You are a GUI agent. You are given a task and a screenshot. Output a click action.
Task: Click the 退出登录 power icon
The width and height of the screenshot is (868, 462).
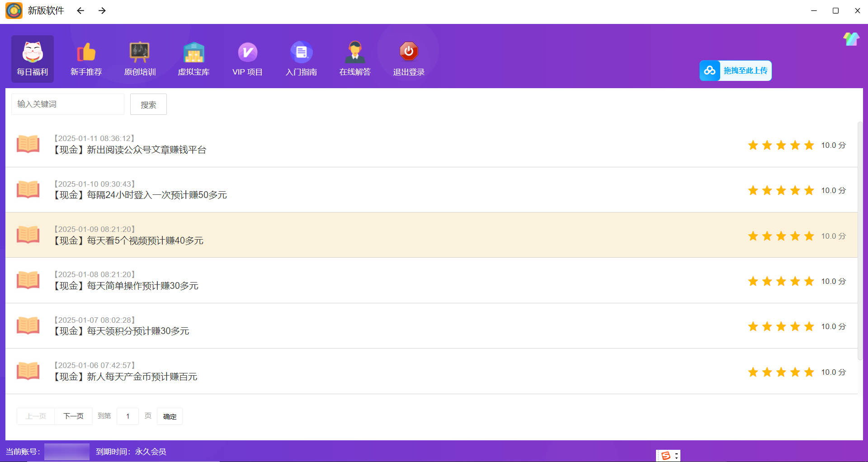tap(409, 52)
